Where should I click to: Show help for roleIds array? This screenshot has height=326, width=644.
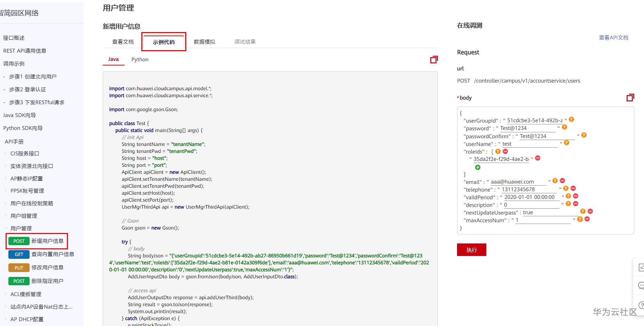click(498, 151)
